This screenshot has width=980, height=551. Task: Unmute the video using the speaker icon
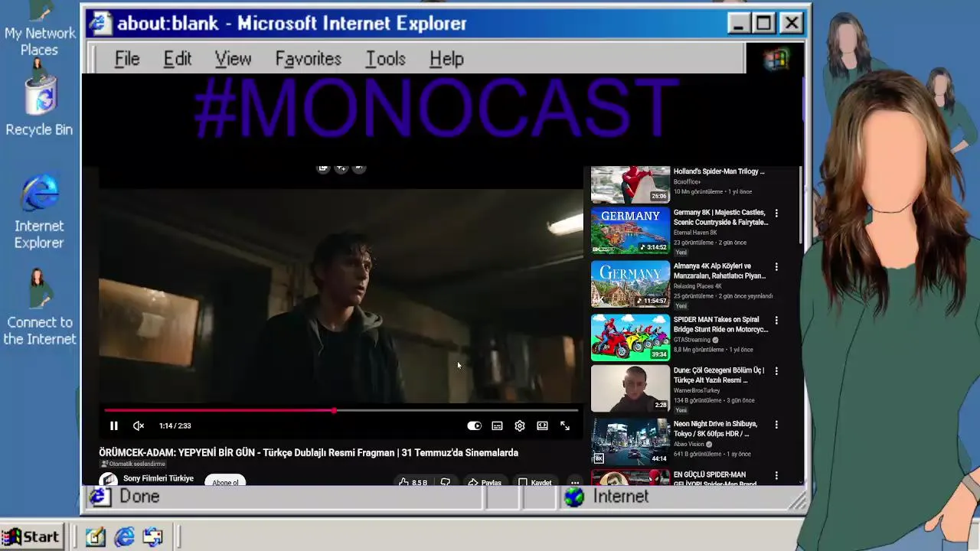click(139, 425)
